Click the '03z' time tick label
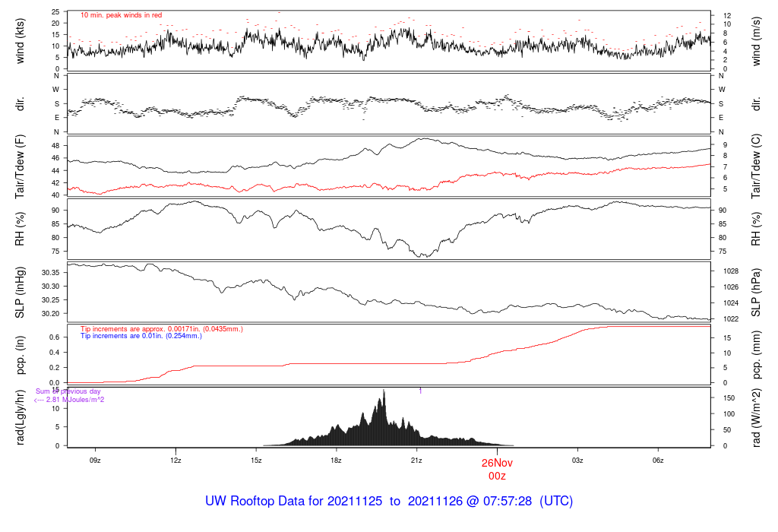Image resolution: width=778 pixels, height=532 pixels. pyautogui.click(x=577, y=461)
